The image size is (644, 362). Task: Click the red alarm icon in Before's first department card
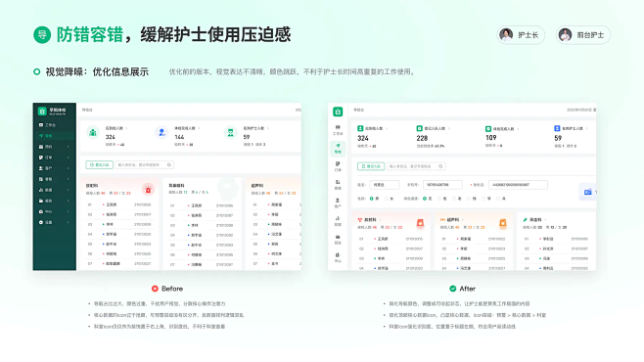coord(148,189)
